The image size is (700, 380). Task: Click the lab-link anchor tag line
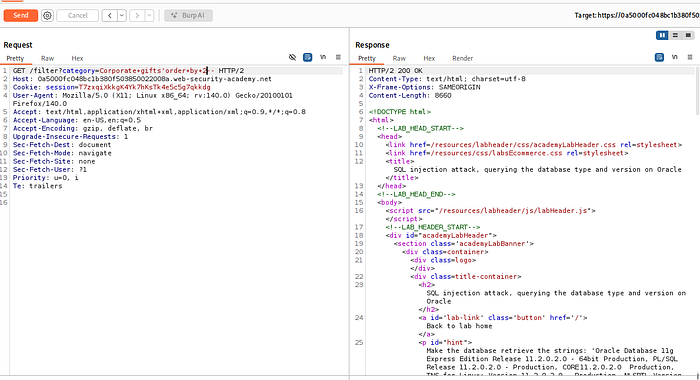(x=503, y=318)
